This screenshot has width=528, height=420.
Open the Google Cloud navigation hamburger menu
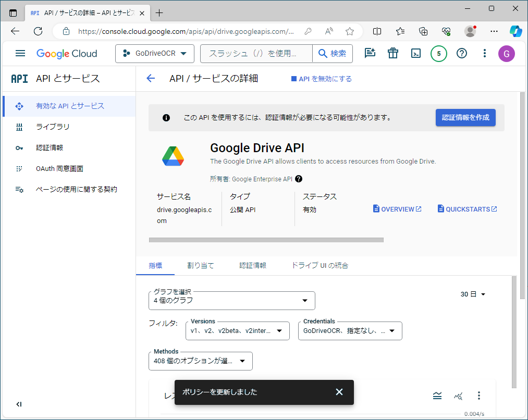pos(20,53)
